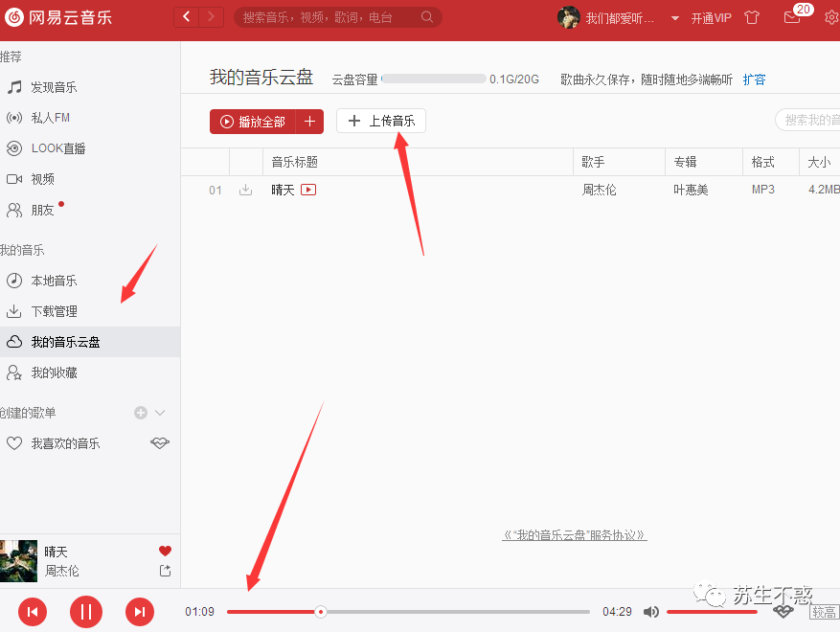Skip to previous track
Viewport: 840px width, 632px height.
[33, 612]
